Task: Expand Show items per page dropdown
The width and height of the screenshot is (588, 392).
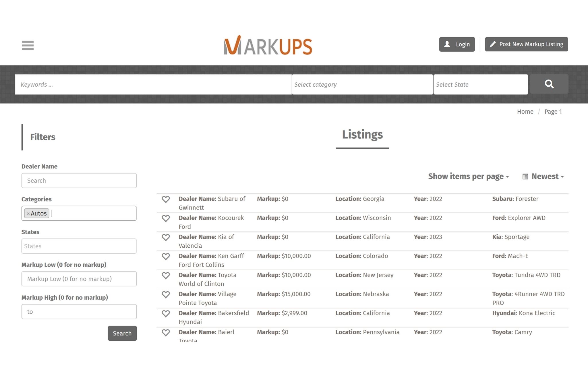Action: 468,176
